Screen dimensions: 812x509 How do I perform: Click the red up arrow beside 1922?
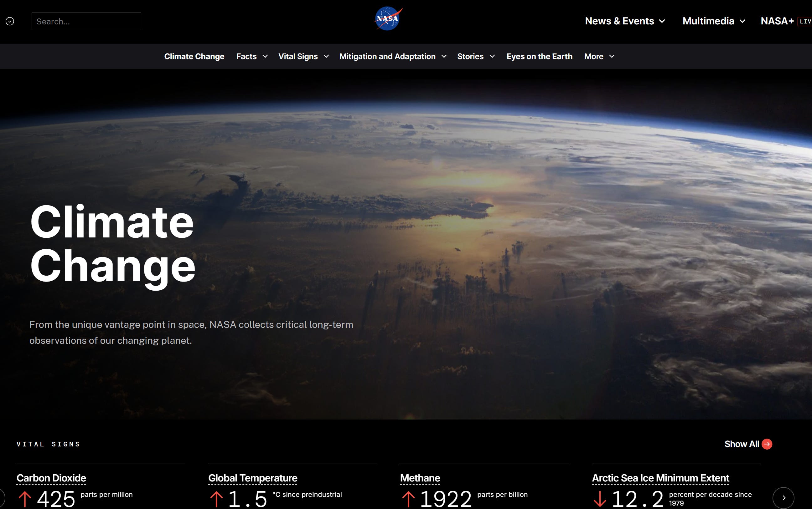[408, 499]
